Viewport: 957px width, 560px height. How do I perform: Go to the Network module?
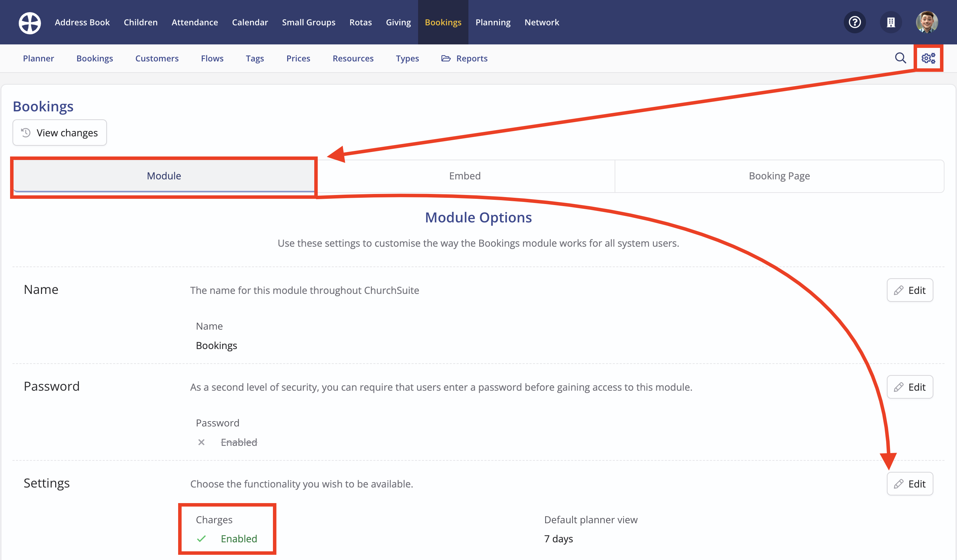(x=542, y=23)
